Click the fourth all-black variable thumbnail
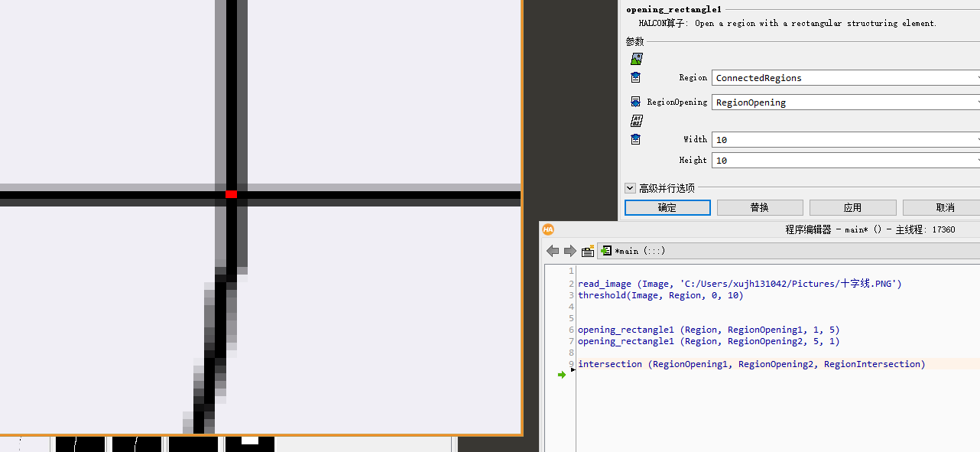The image size is (980, 452). click(x=193, y=444)
